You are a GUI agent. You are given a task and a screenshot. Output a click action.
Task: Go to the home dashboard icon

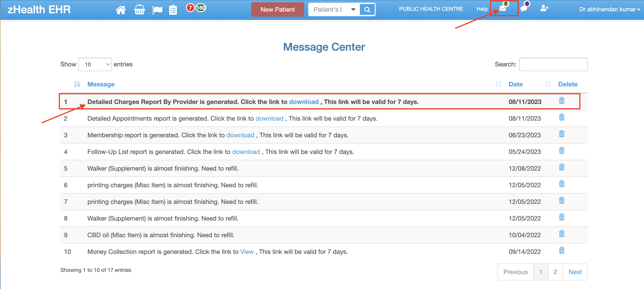point(121,10)
